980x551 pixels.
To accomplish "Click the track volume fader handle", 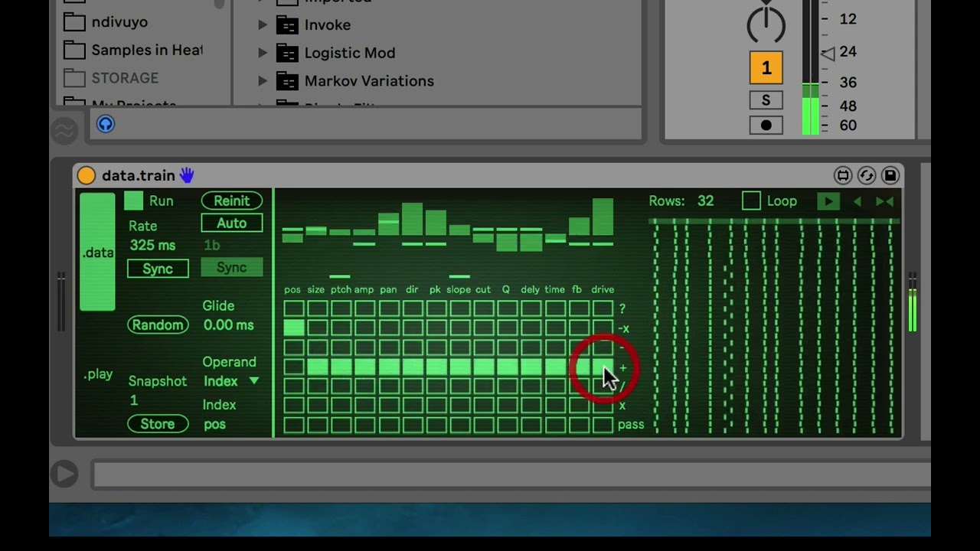I will [828, 54].
